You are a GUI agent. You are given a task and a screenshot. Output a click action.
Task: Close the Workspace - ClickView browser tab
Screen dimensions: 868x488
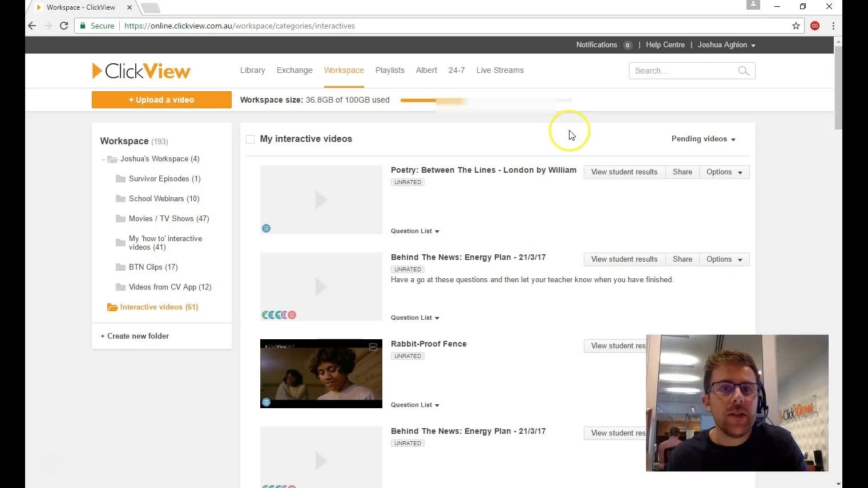[130, 7]
